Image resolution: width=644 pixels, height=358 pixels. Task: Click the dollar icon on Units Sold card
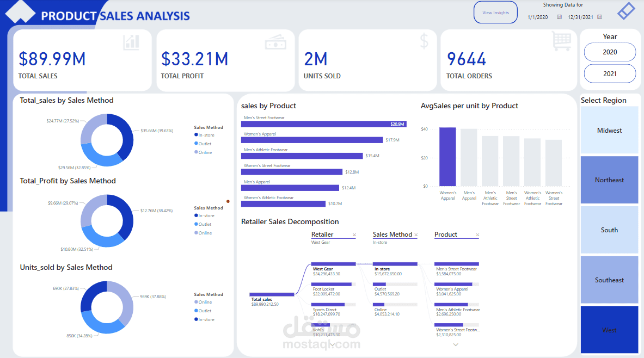click(424, 41)
